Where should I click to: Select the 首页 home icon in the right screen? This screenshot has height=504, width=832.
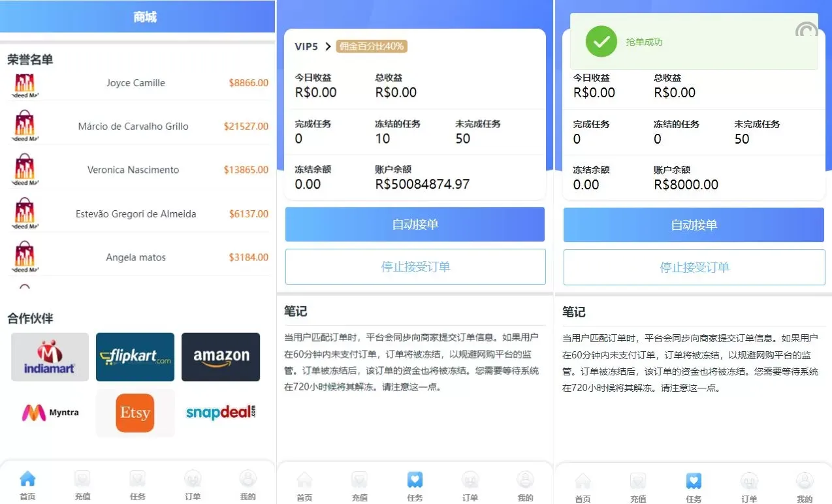(583, 482)
